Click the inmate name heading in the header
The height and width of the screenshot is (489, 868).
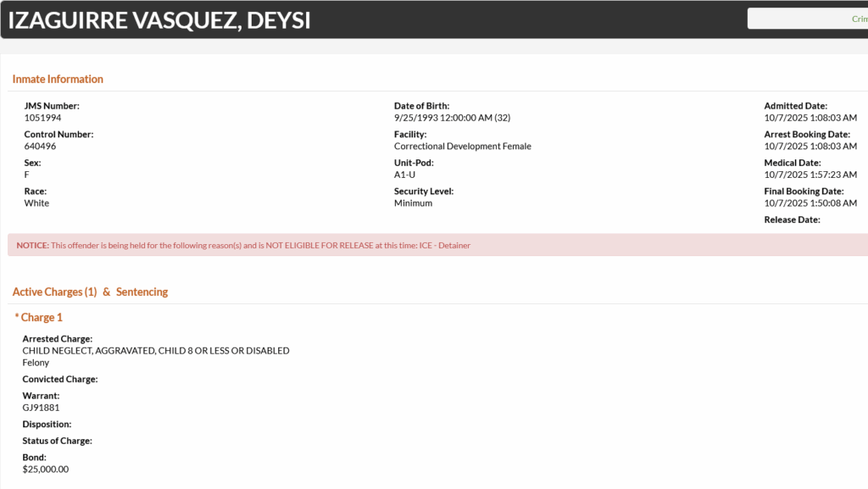pos(159,20)
